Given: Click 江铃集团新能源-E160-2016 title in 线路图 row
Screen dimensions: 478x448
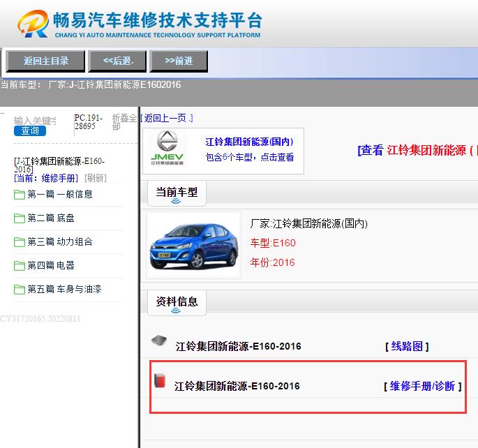Looking at the screenshot, I should [239, 347].
